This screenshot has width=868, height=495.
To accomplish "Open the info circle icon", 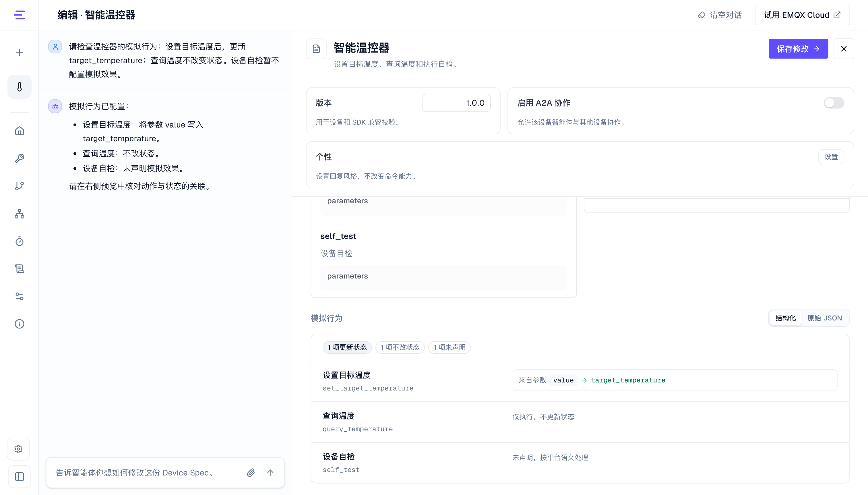I will [19, 324].
